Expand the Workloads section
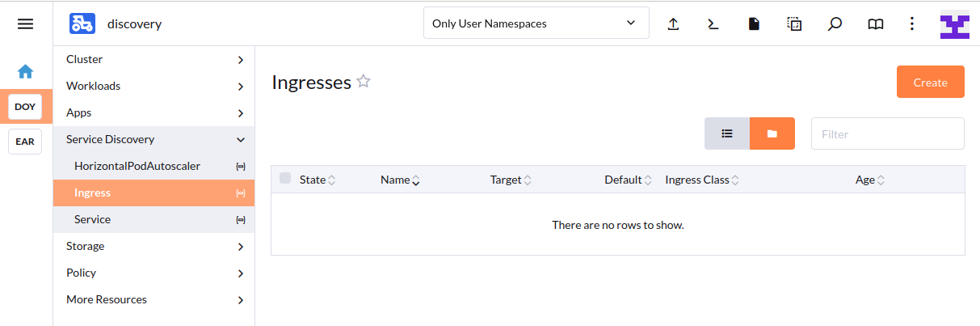 [x=154, y=86]
